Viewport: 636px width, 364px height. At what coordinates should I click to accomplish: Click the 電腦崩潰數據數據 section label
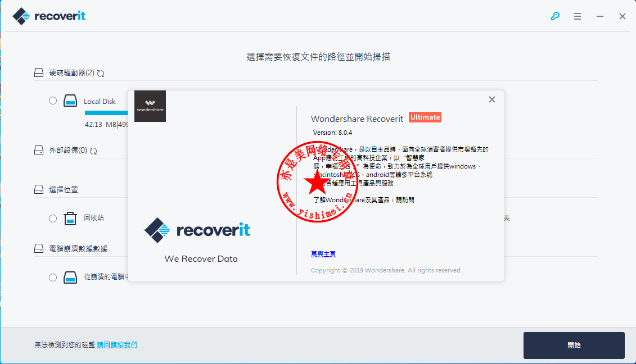point(78,248)
